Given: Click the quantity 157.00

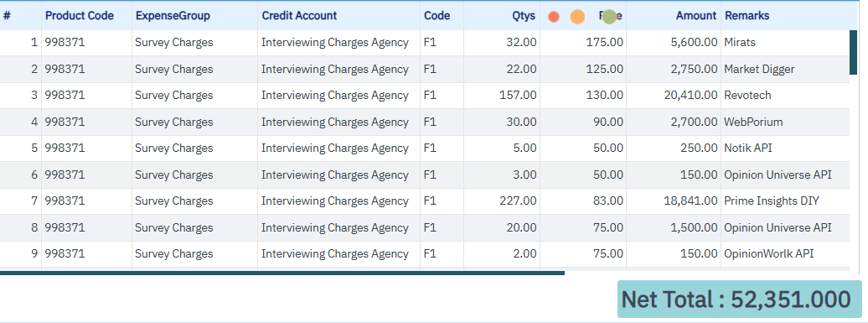Looking at the screenshot, I should coord(518,96).
